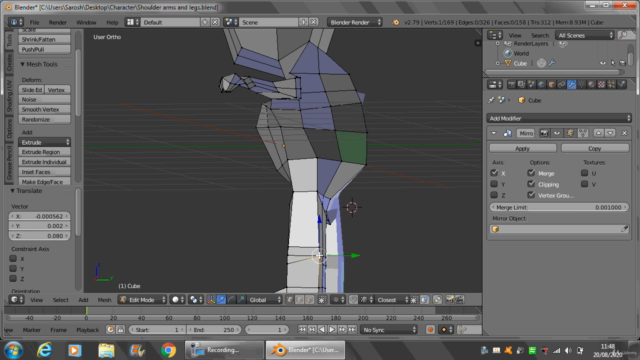
Task: Open the Render menu
Action: click(58, 22)
